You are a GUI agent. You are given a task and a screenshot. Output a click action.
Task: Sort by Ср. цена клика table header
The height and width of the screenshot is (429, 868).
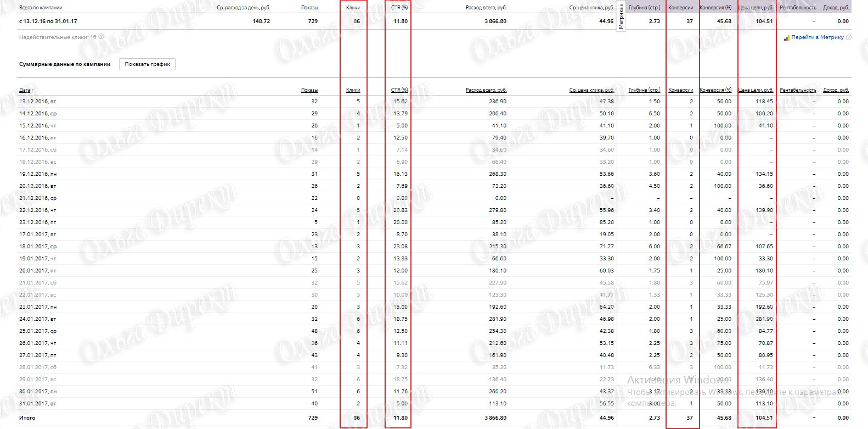[x=591, y=90]
